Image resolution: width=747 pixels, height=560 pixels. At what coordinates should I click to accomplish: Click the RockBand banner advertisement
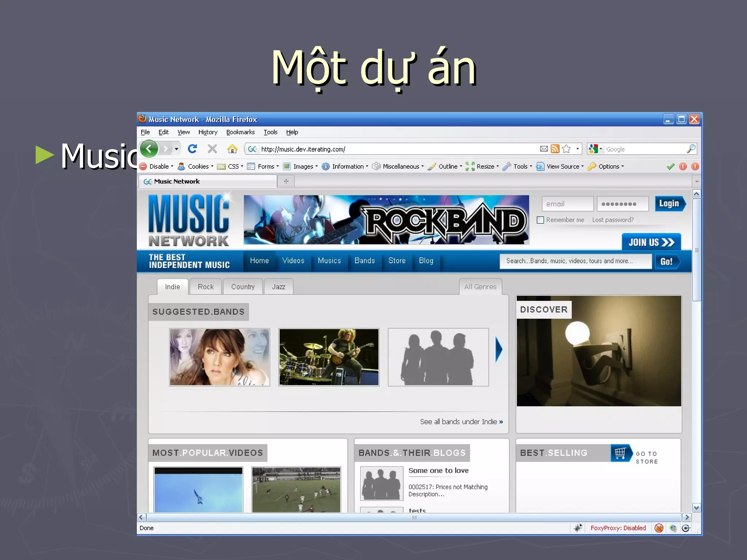click(386, 220)
